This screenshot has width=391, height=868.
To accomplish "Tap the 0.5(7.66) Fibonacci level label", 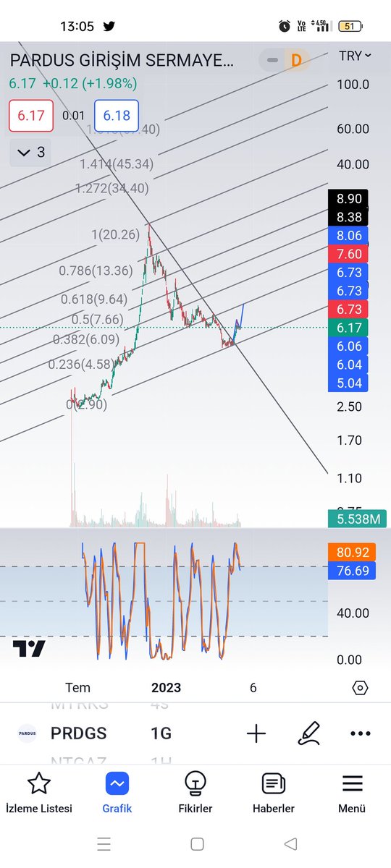I will (97, 319).
